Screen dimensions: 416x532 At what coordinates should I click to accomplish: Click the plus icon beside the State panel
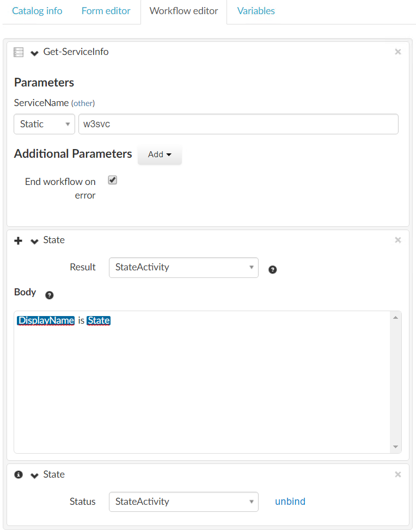pyautogui.click(x=19, y=240)
